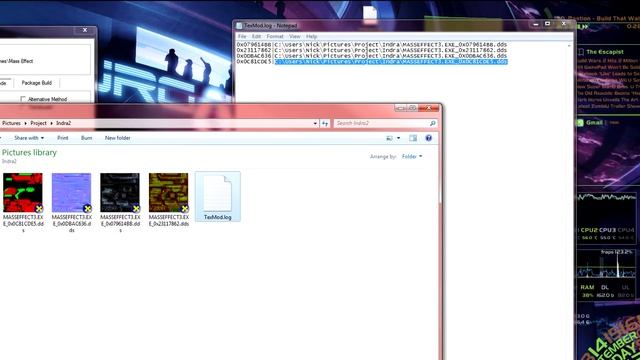Viewport: 640px width, 360px height.
Task: Create a New folder from the toolbar
Action: (x=118, y=138)
